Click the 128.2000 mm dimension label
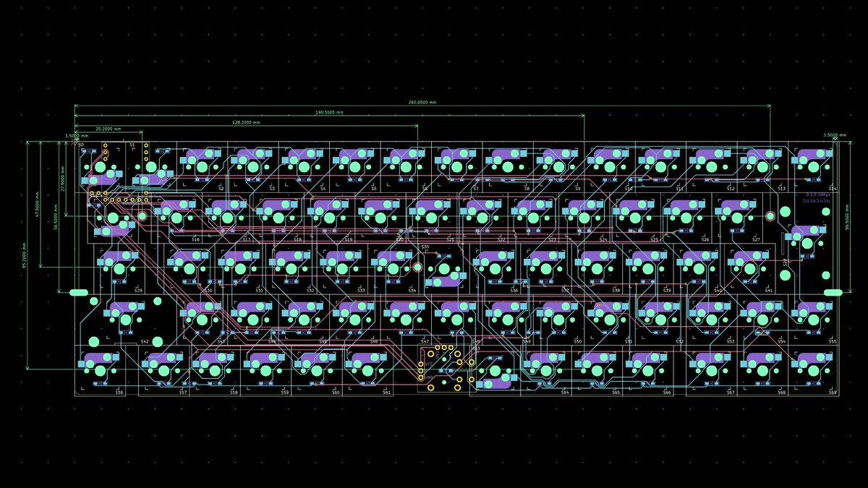This screenshot has width=868, height=488. (x=246, y=122)
